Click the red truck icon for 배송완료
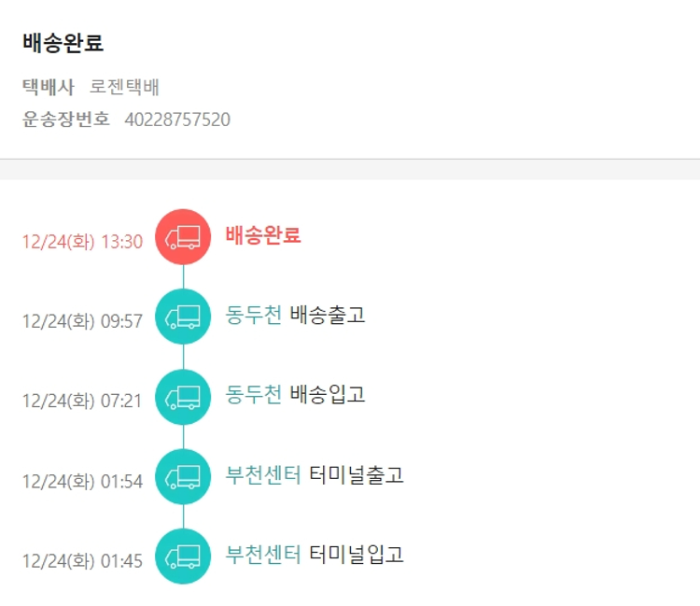Image resolution: width=700 pixels, height=606 pixels. pyautogui.click(x=183, y=237)
